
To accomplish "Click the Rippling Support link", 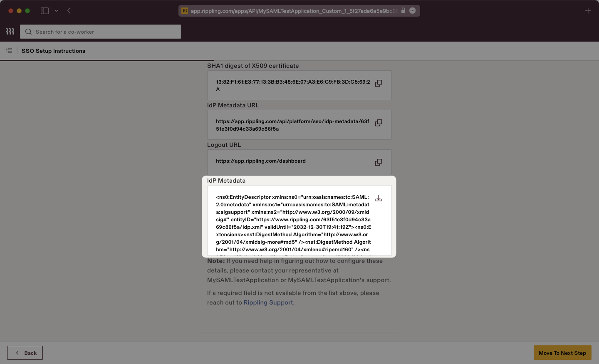I will click(x=268, y=302).
